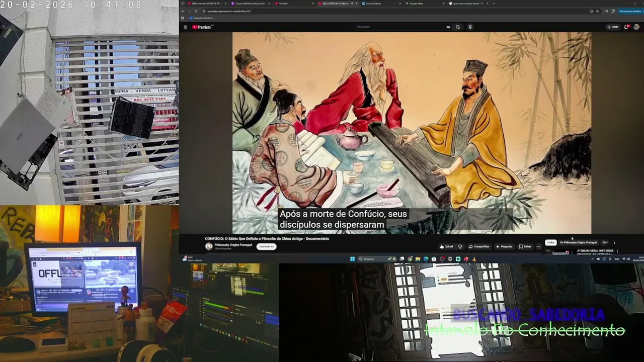Open the on-screen keyboard in the search box

point(448,27)
